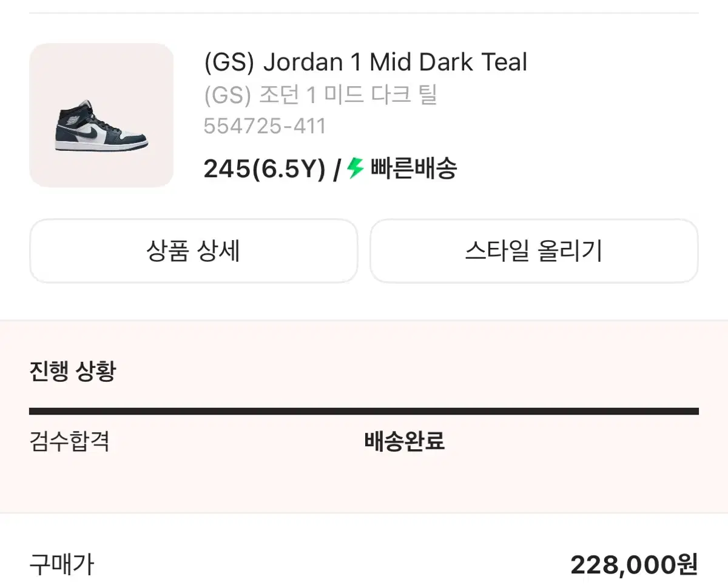The height and width of the screenshot is (588, 728).
Task: Click the green lightning fast-delivery icon
Action: (356, 168)
